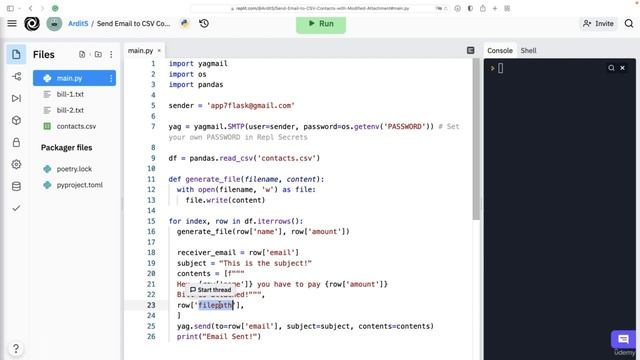
Task: Open the Secrets lock icon
Action: point(16,142)
